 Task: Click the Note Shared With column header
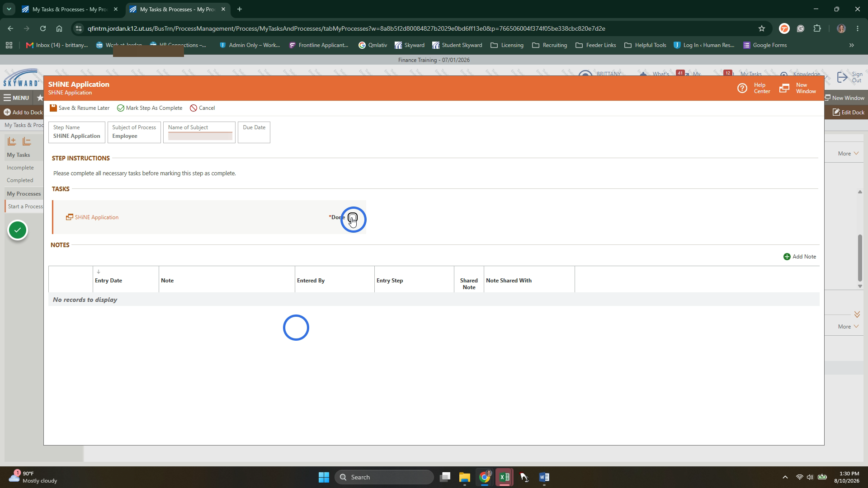pyautogui.click(x=529, y=280)
